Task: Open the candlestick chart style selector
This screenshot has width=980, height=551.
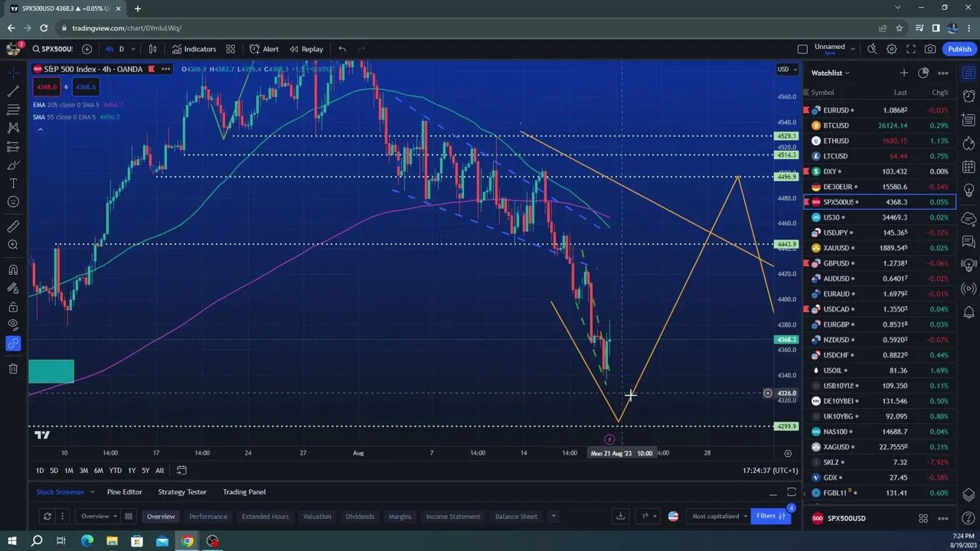Action: [x=152, y=49]
